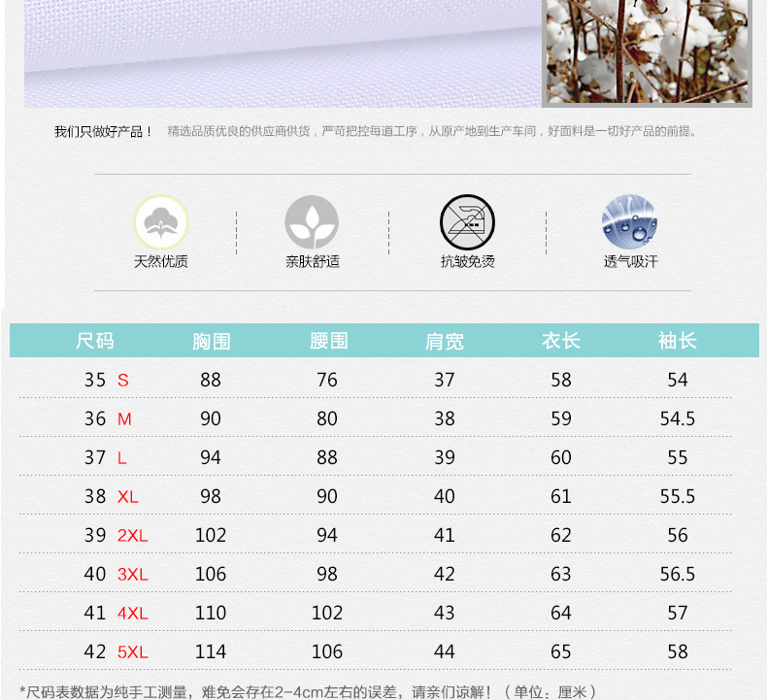This screenshot has width=767, height=700.
Task: Click the 肩宽 column header
Action: (445, 341)
